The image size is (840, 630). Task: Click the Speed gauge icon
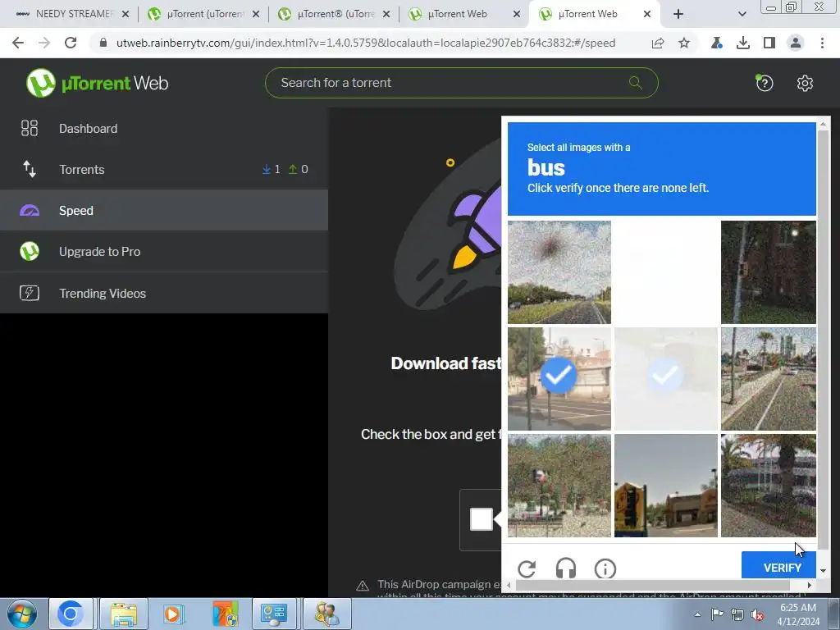click(30, 211)
